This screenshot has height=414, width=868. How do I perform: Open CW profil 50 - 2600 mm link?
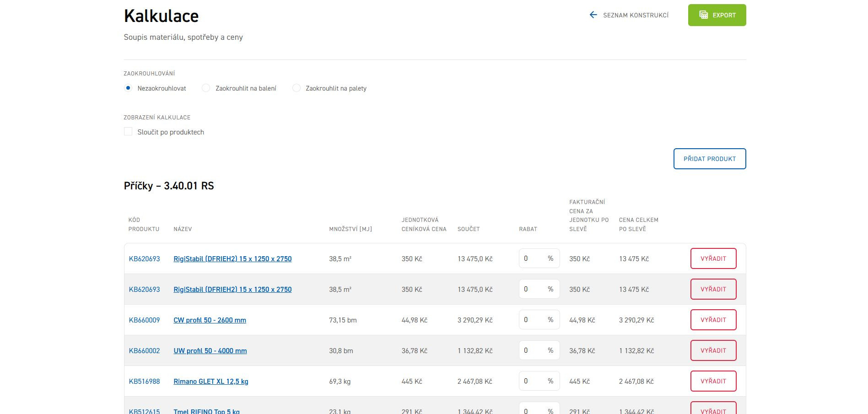pyautogui.click(x=210, y=320)
